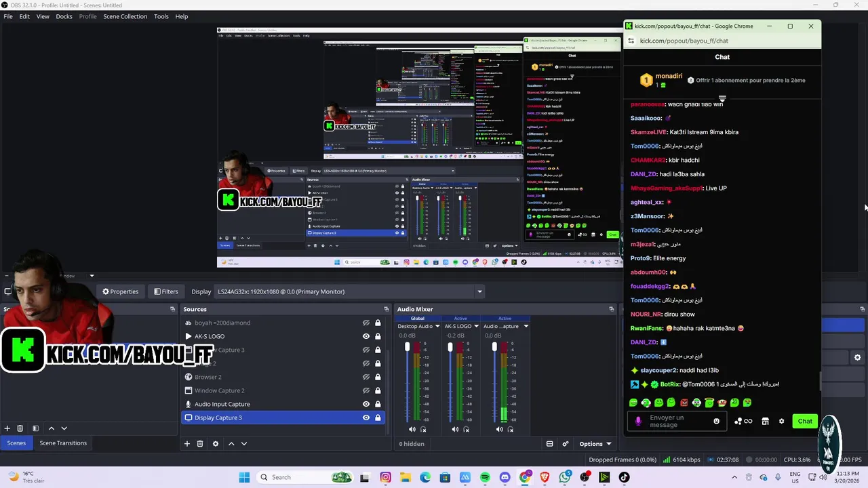Screen dimensions: 868x488
Task: Open the audio mixer Options dropdown
Action: [595, 444]
